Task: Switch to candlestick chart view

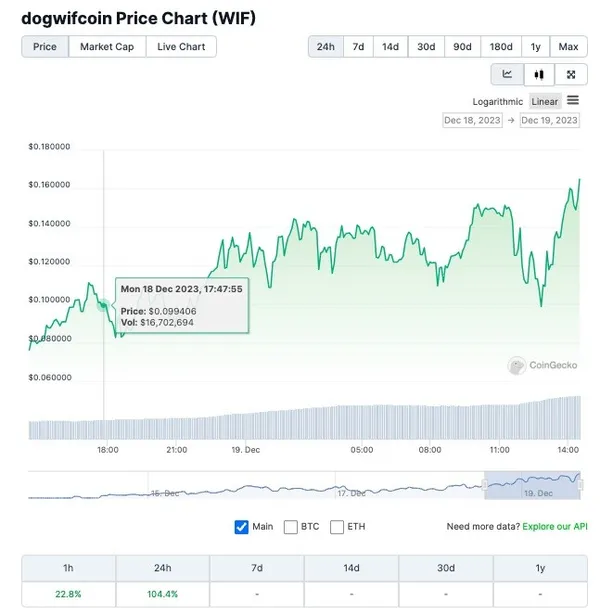Action: click(539, 74)
